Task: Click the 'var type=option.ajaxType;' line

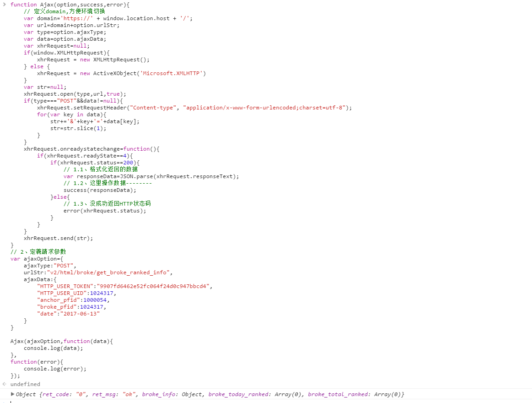Action: coord(65,32)
